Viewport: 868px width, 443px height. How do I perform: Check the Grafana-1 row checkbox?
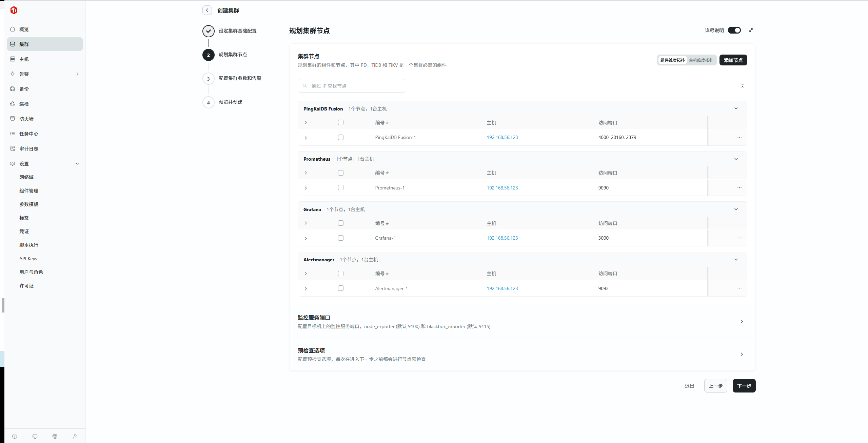(x=341, y=238)
